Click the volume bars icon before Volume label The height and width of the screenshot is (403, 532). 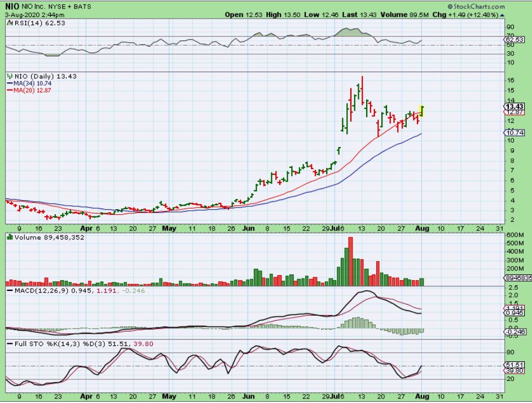(x=10, y=237)
